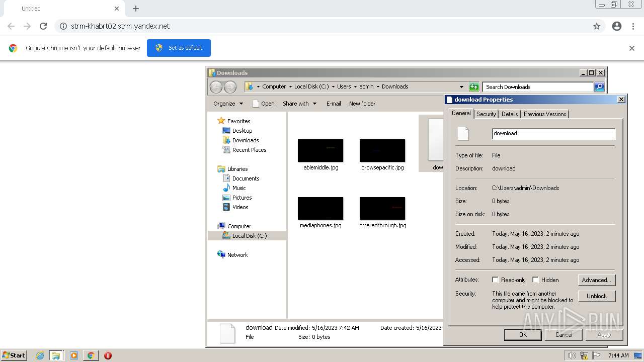Click the Search Downloads field

point(538,87)
